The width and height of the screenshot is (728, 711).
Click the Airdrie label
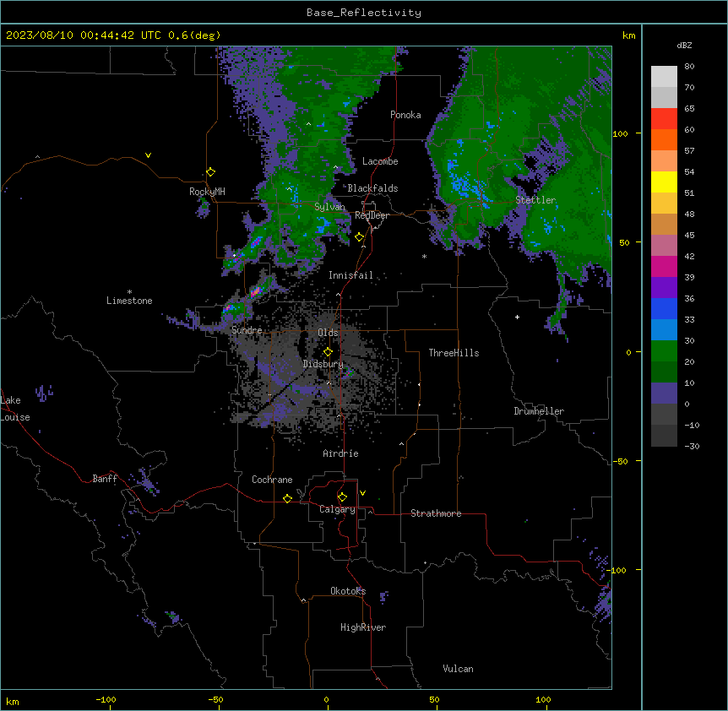click(x=341, y=453)
